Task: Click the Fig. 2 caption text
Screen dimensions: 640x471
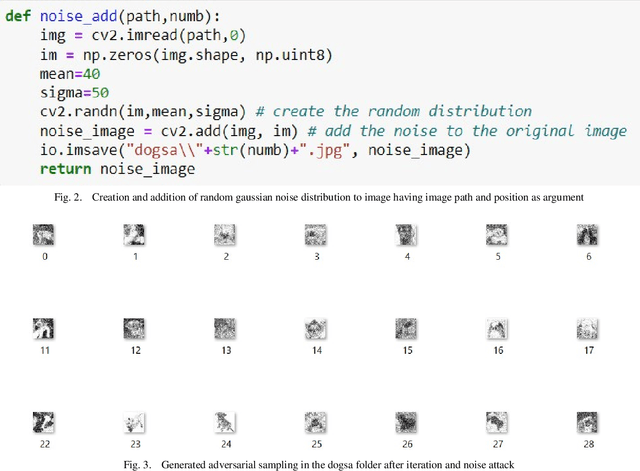Action: 319,198
